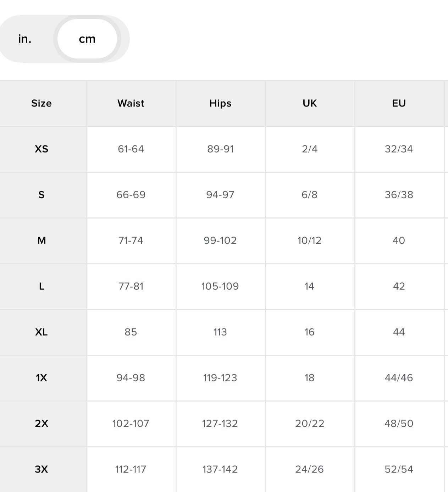Select the L size row label

42,286
